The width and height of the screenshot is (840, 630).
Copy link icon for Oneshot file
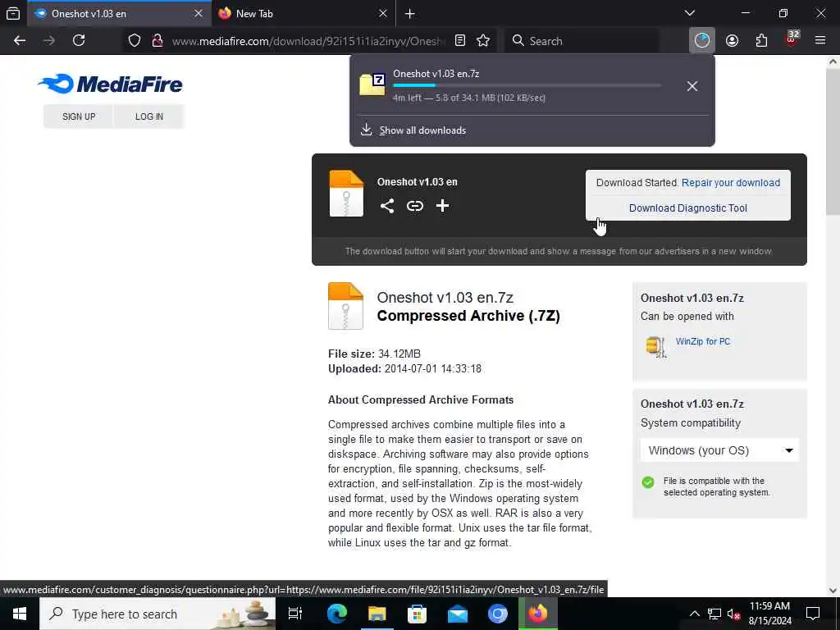pos(414,206)
